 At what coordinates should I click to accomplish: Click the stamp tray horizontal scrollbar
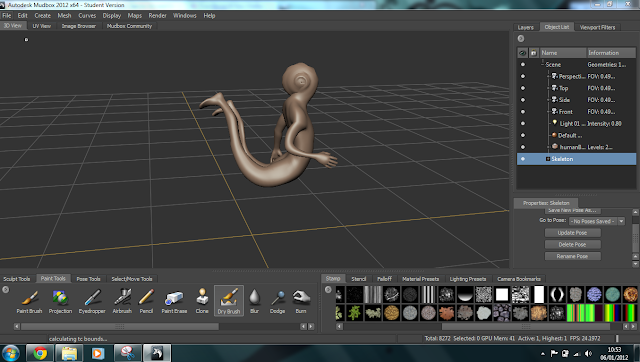click(x=526, y=326)
